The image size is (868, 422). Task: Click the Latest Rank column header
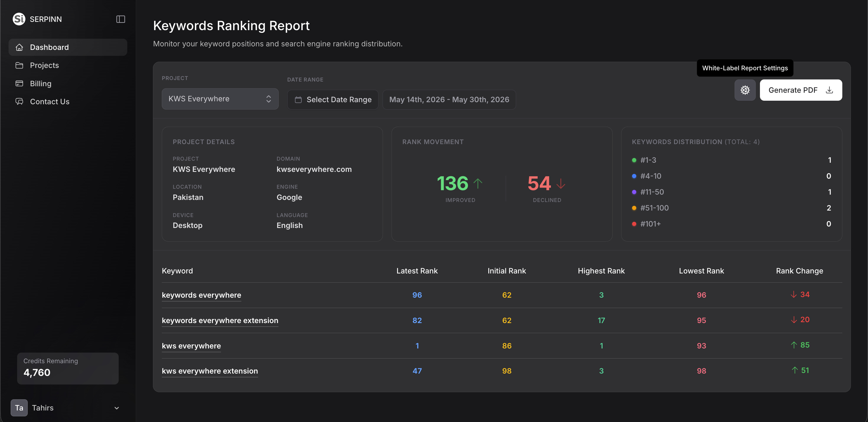click(417, 271)
